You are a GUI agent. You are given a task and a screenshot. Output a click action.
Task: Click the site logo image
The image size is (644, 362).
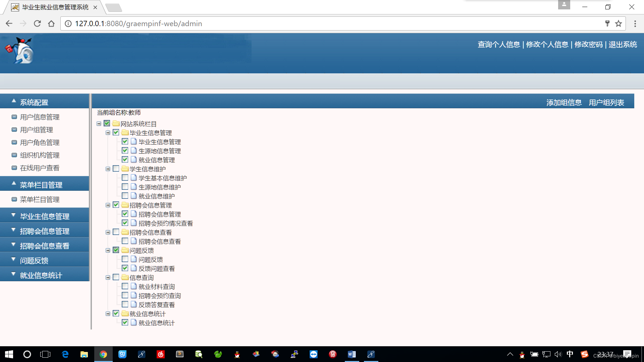19,50
